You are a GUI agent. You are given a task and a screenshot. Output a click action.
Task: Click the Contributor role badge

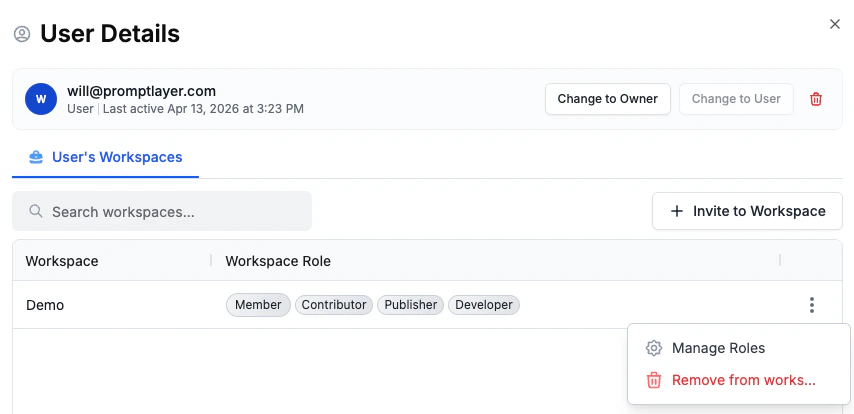click(x=334, y=305)
